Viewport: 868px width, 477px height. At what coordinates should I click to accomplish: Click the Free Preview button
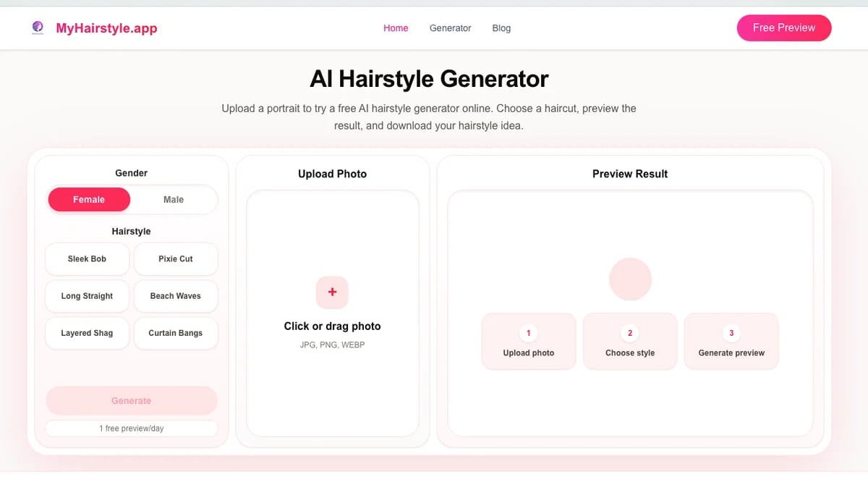point(784,28)
